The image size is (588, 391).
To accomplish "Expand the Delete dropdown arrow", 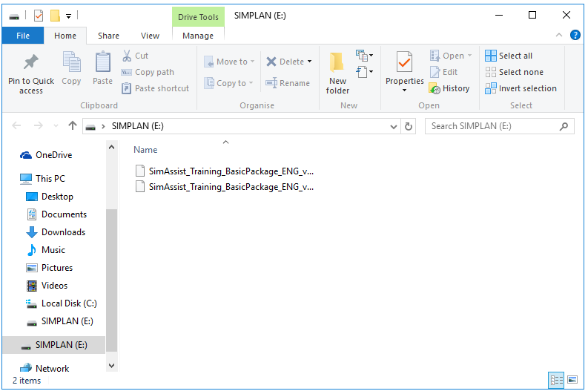I will [x=309, y=62].
